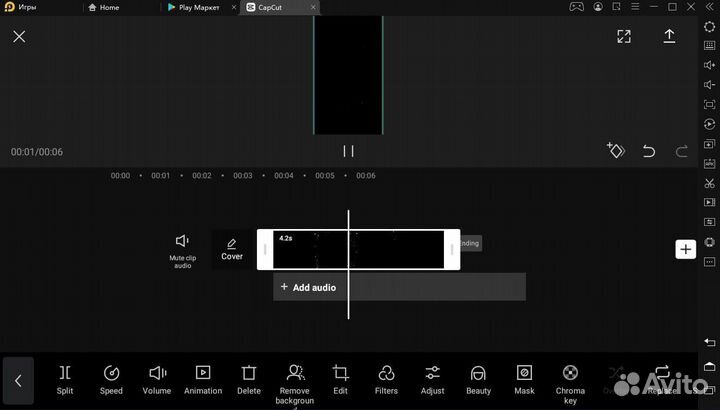Screen dimensions: 720x410
Task: Open the Animation tool
Action: point(203,379)
